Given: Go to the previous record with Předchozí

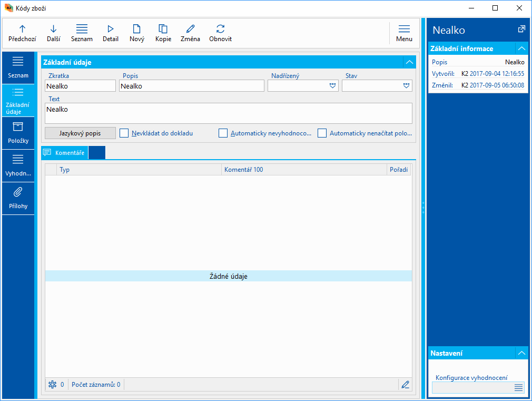Looking at the screenshot, I should pyautogui.click(x=22, y=33).
